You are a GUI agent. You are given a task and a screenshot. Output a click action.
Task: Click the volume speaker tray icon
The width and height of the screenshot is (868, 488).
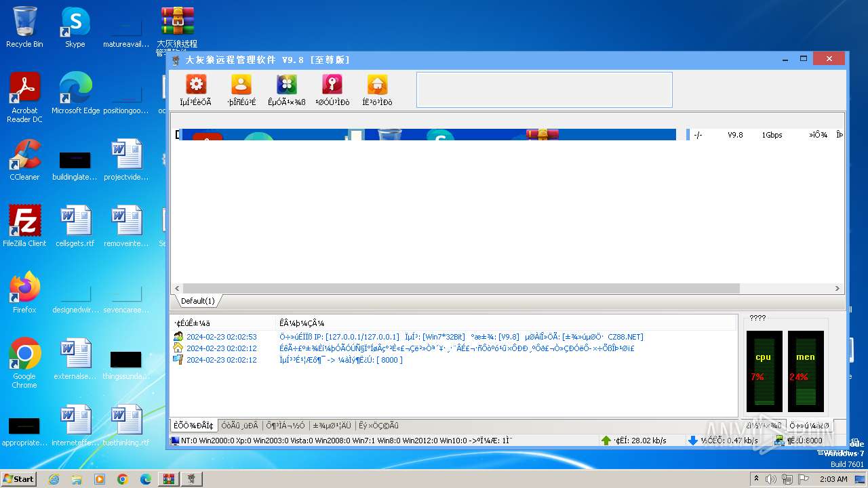pos(771,479)
